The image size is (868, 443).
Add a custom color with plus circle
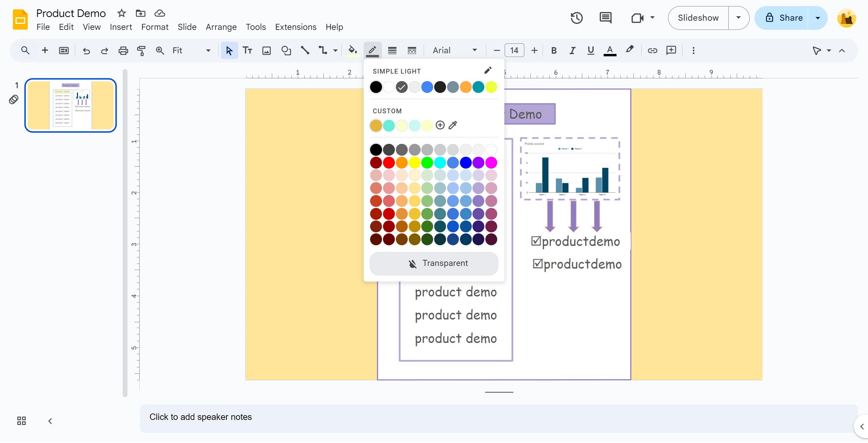(x=440, y=125)
